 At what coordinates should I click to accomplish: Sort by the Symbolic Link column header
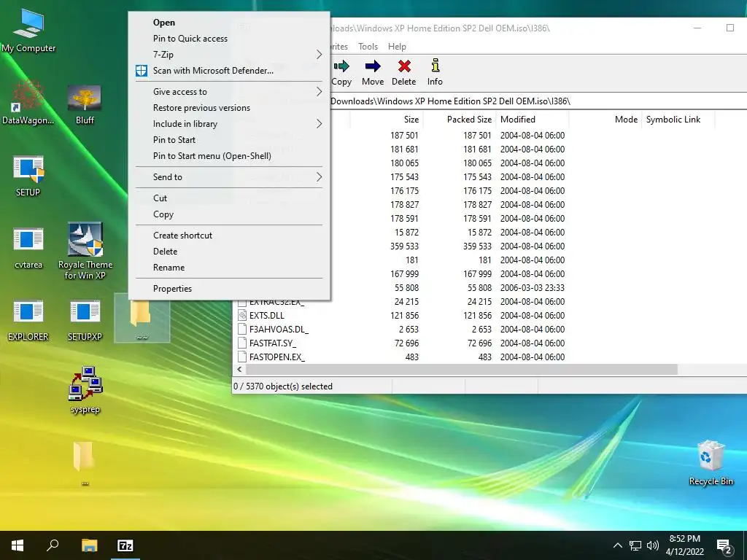pos(678,120)
